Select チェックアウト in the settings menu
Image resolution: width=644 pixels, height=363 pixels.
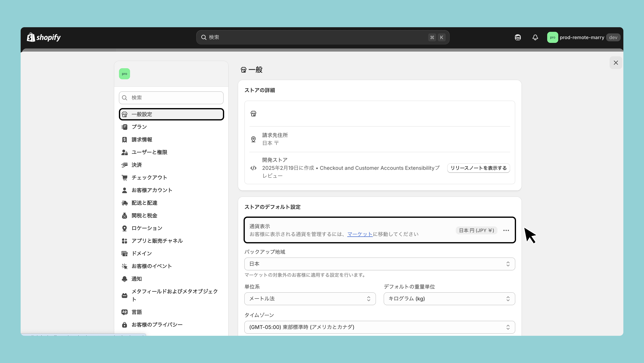[x=149, y=177]
